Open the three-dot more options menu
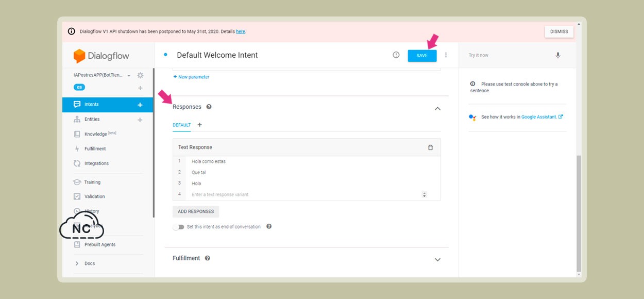 point(446,55)
